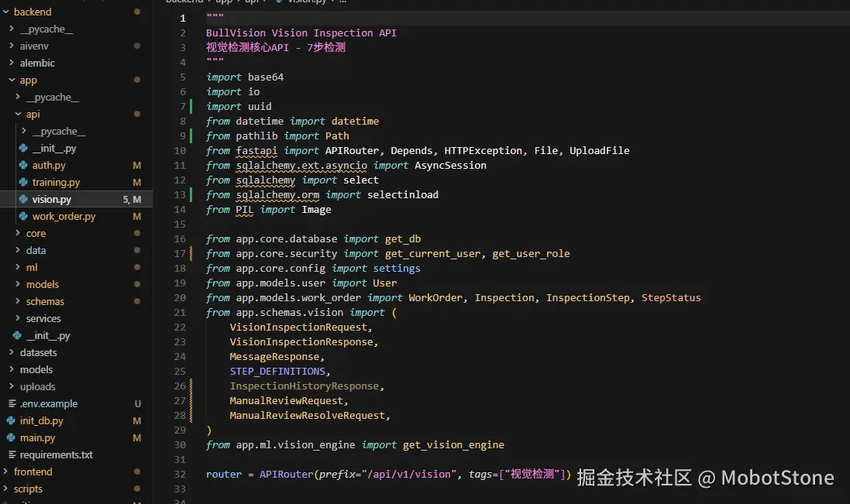Image resolution: width=850 pixels, height=504 pixels.
Task: Expand the uploads folder chevron
Action: pos(12,386)
